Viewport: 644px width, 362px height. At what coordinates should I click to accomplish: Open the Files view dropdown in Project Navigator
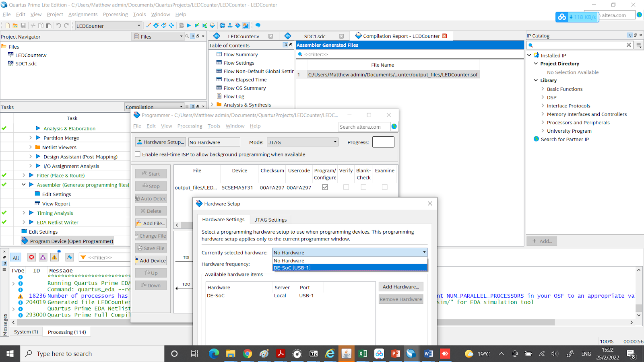(x=158, y=37)
